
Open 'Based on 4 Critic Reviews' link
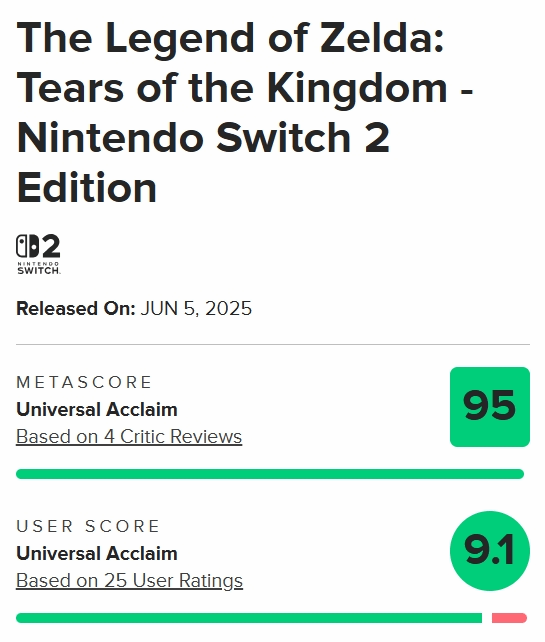(129, 436)
